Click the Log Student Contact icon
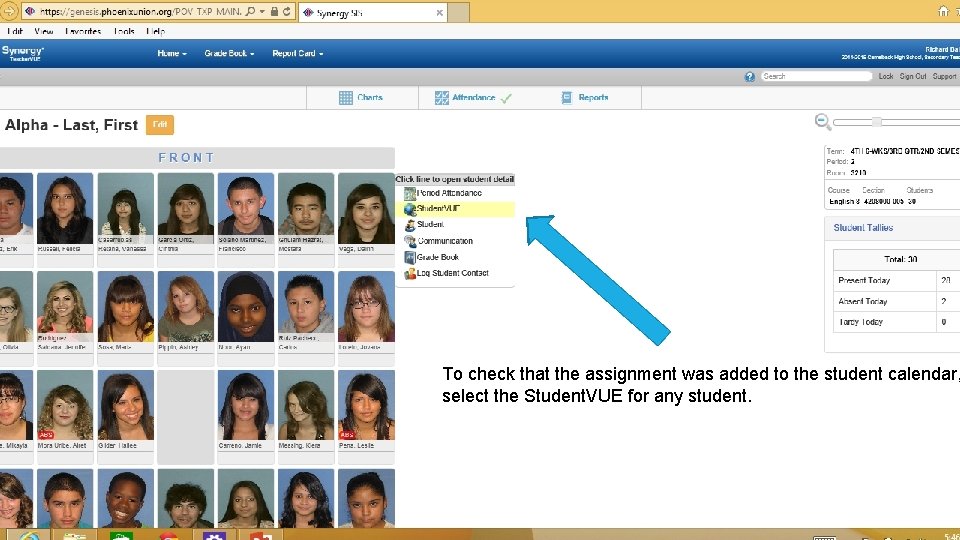 (x=410, y=274)
